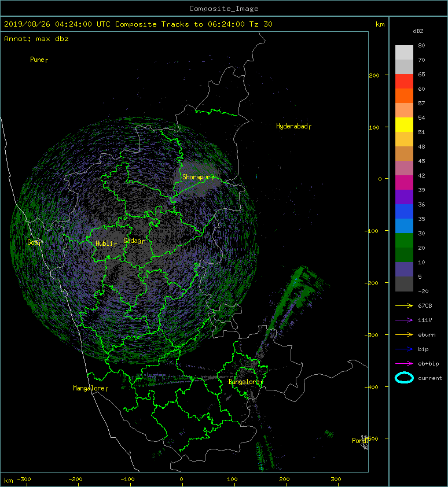448x487 pixels.
Task: Click the Mangalore city label
Action: 89,388
